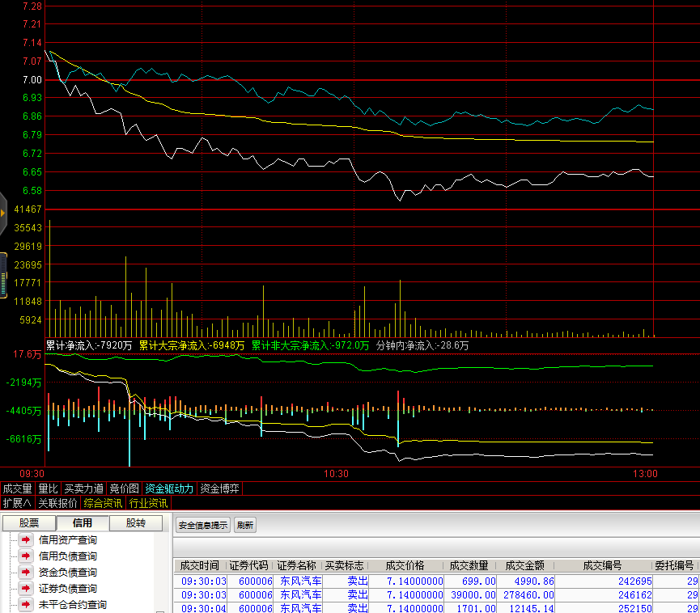Image resolution: width=700 pixels, height=613 pixels.
Task: Open the 扩展 expander in indicator bar
Action: click(17, 503)
